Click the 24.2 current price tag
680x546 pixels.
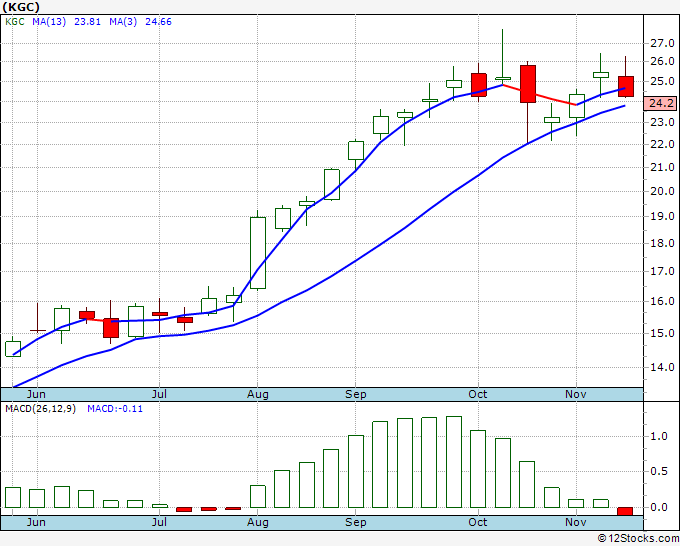tap(661, 103)
